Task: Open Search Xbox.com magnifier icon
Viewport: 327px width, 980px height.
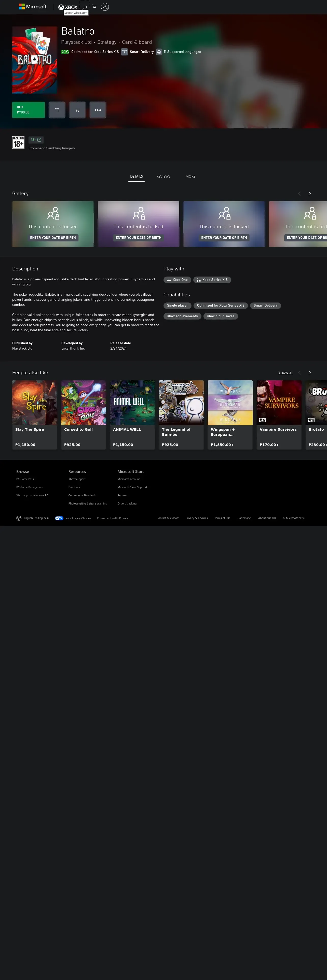Action: pyautogui.click(x=85, y=7)
